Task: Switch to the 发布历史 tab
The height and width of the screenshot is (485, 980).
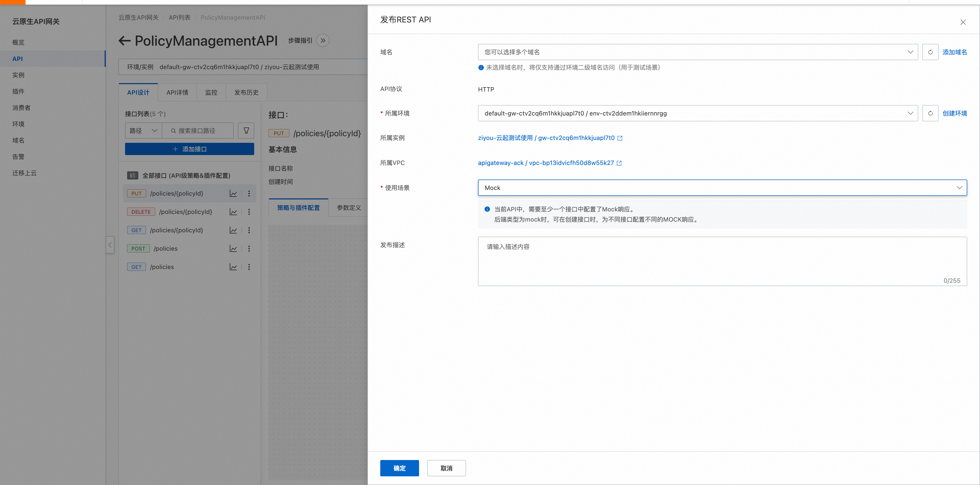Action: 246,92
